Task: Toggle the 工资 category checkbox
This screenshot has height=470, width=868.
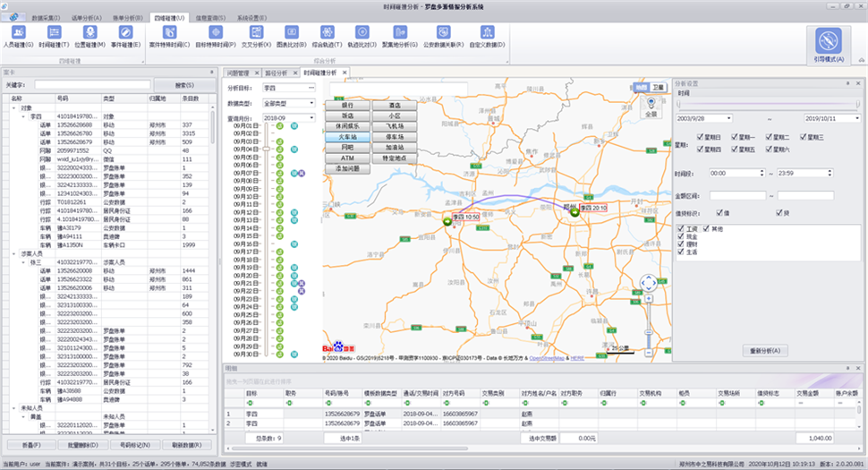Action: (x=681, y=228)
